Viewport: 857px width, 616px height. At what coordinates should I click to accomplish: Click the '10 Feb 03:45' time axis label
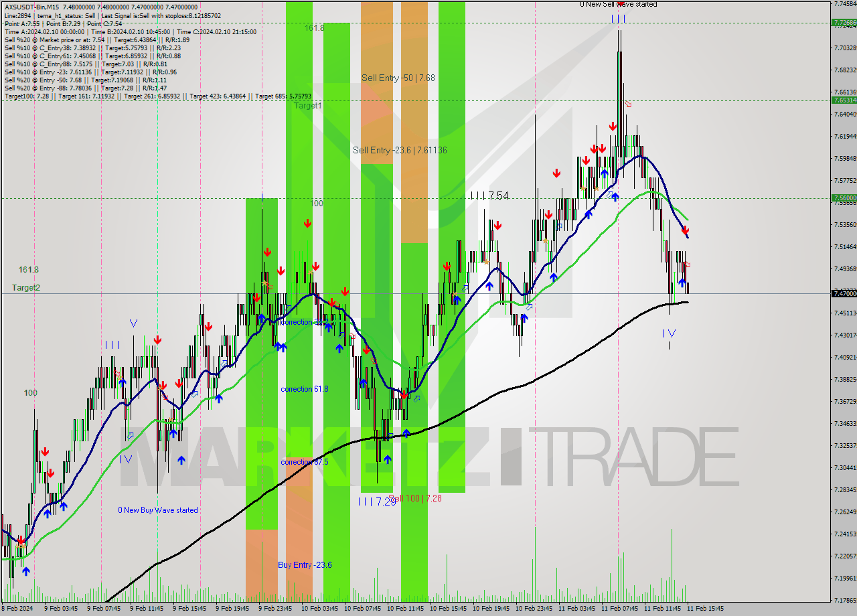point(319,609)
